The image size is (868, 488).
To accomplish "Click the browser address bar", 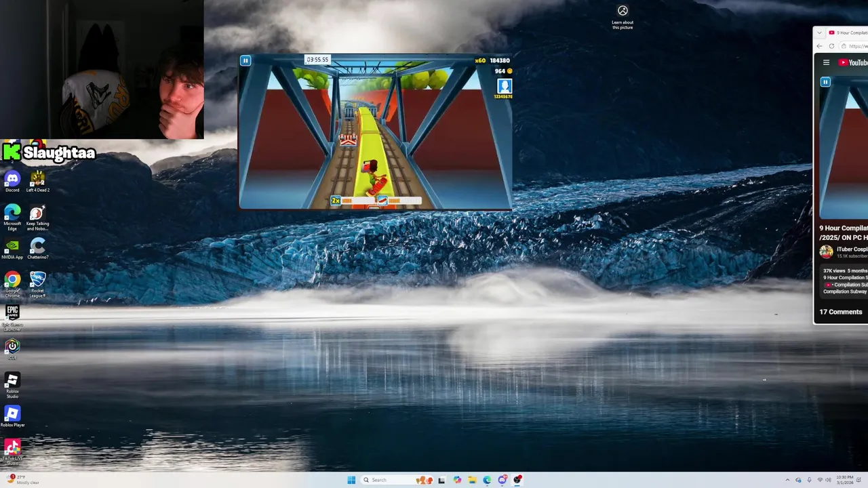I will tap(854, 46).
